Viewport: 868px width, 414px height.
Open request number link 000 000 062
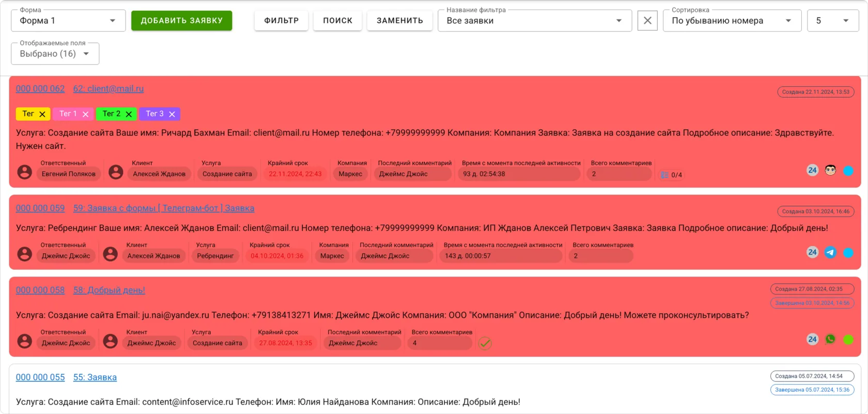tap(40, 88)
